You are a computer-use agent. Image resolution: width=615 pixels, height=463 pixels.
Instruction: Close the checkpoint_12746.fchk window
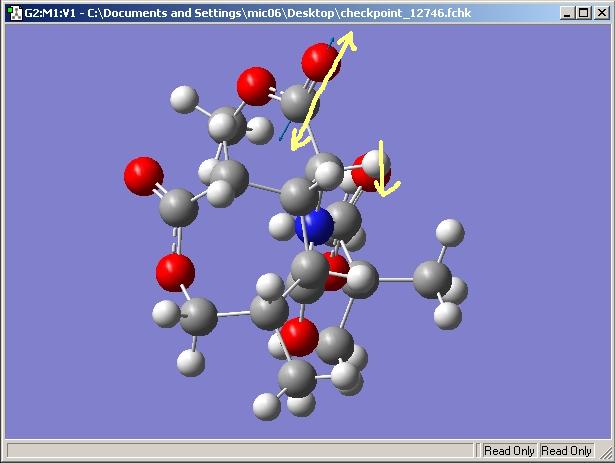(x=602, y=13)
